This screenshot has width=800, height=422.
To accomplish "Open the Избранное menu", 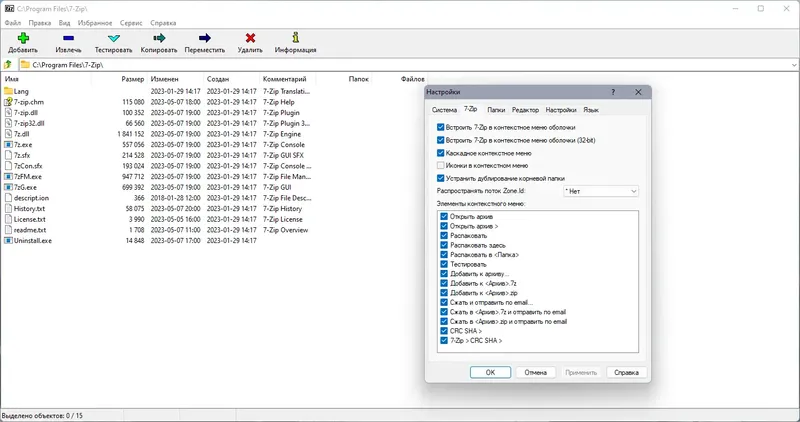I will [x=95, y=23].
